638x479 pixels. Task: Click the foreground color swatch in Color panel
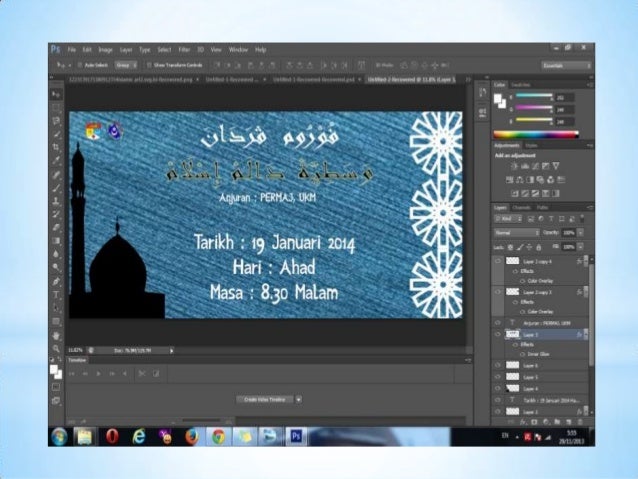point(498,98)
